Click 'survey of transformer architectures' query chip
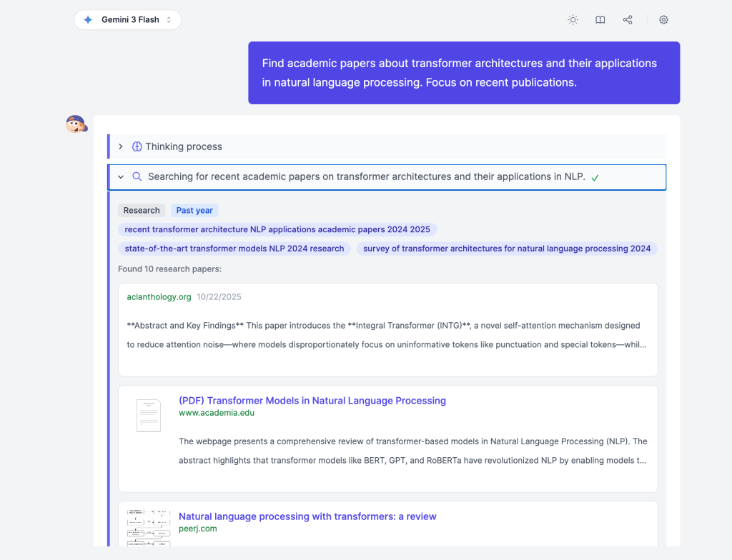The width and height of the screenshot is (732, 560). [x=507, y=249]
